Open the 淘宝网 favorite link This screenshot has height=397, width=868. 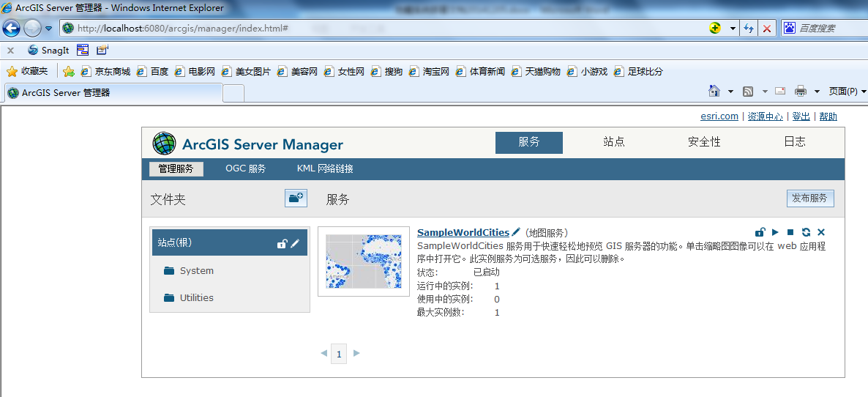point(429,72)
